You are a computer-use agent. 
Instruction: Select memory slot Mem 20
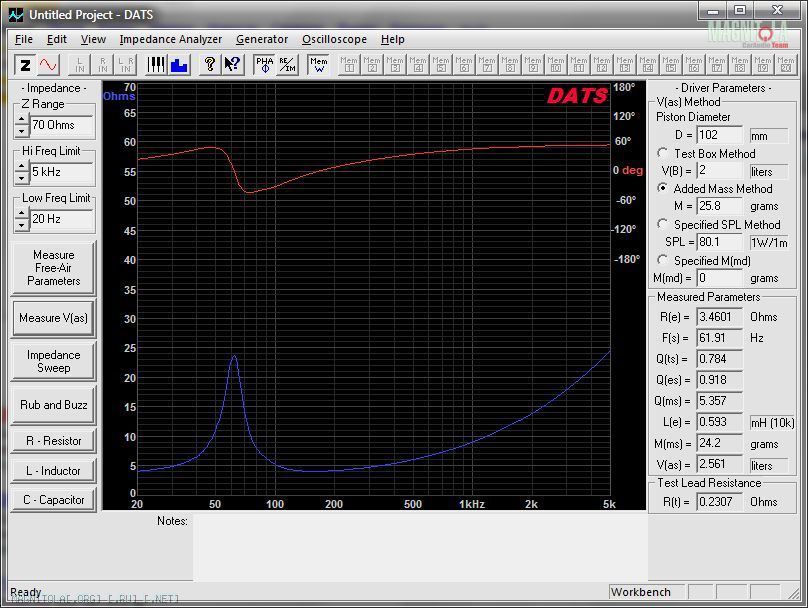point(785,65)
